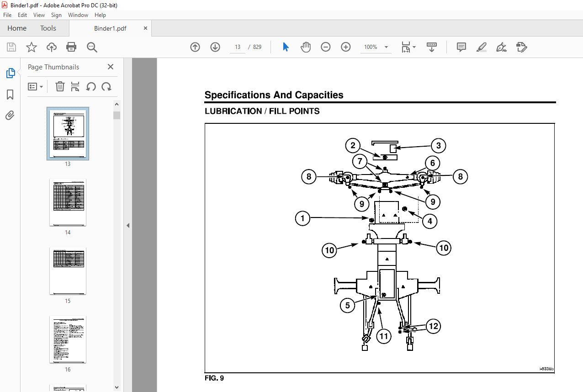
Task: Open Page Thumbnails panel icon in sidebar
Action: (x=10, y=73)
